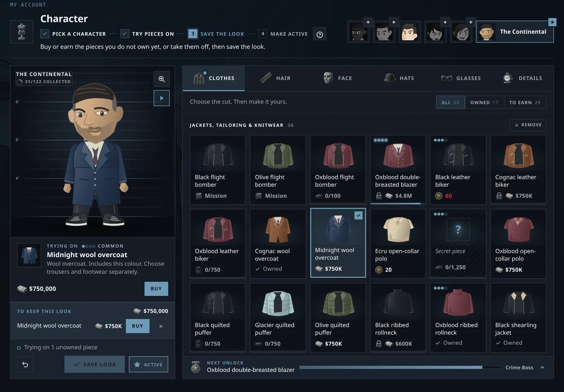The height and width of the screenshot is (392, 564).
Task: Click the mannequin wardrobe icon
Action: coord(22,32)
